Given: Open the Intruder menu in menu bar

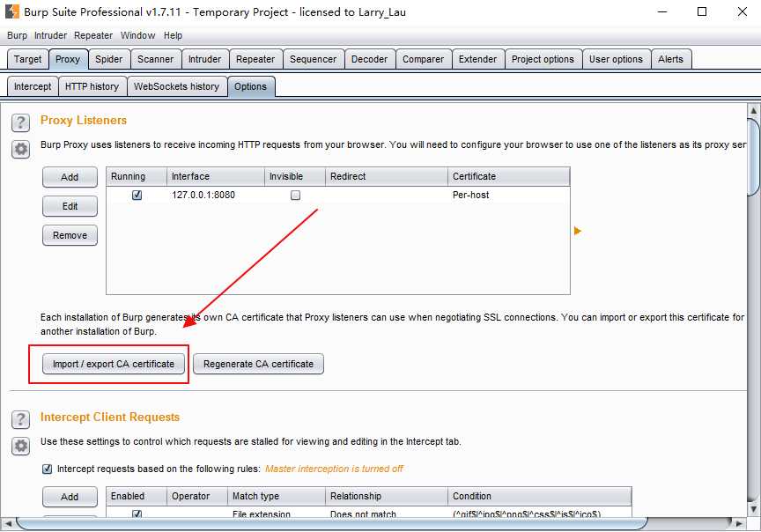Looking at the screenshot, I should 50,35.
